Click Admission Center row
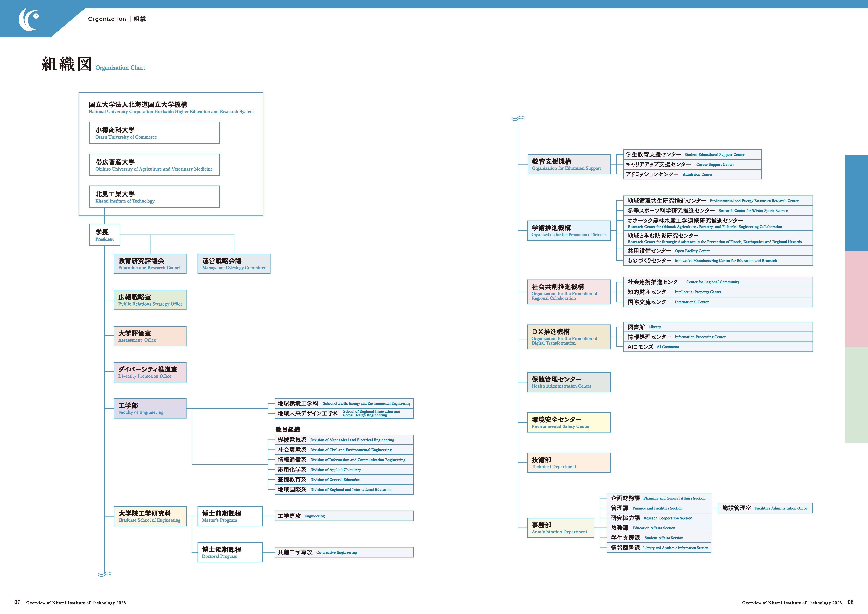The width and height of the screenshot is (868, 614). [x=692, y=174]
